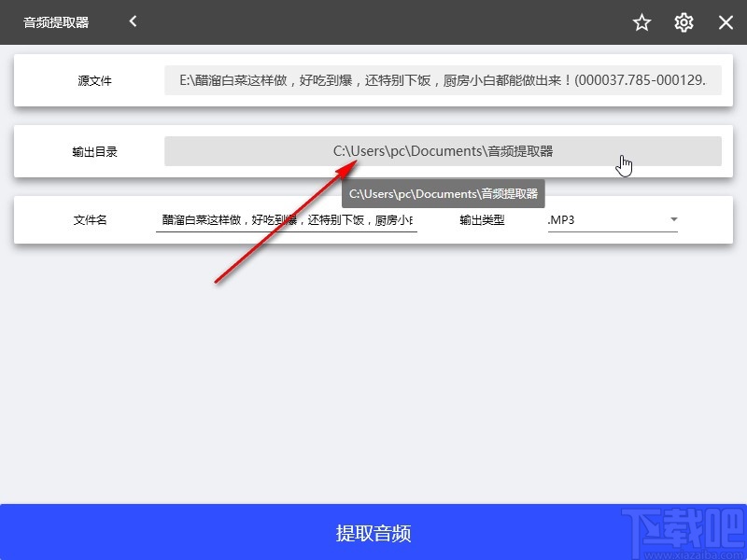
Task: Choose output directory C:\Users\pc\Documents path
Action: pyautogui.click(x=443, y=151)
